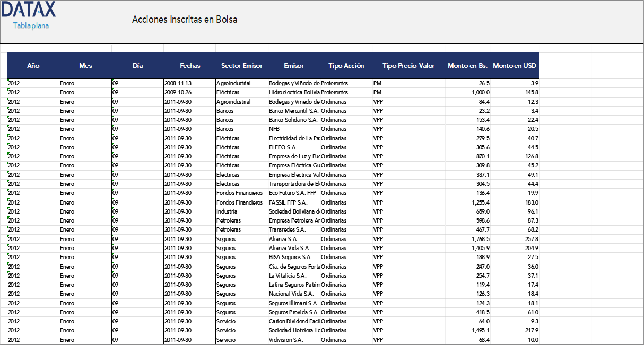
Task: Select the 145.8 USD cell
Action: pyautogui.click(x=515, y=92)
